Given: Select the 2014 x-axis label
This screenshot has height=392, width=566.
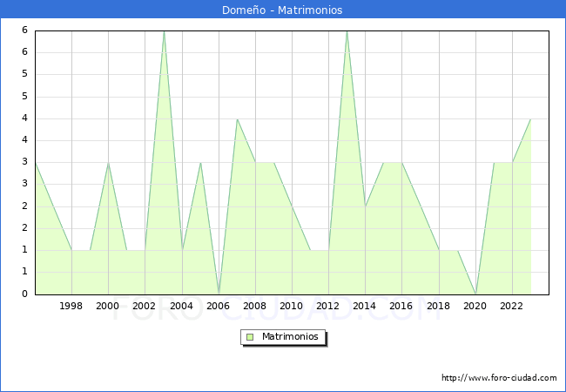Looking at the screenshot, I should click(x=365, y=306).
